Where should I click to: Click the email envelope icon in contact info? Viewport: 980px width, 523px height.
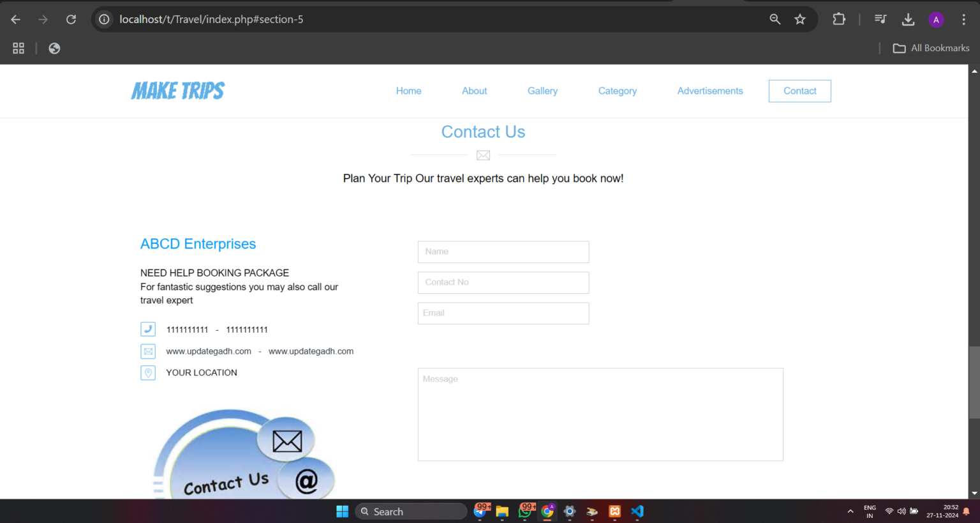(x=147, y=351)
